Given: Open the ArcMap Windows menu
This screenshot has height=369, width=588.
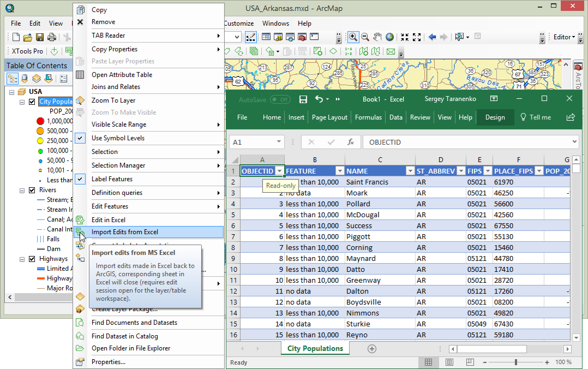Looking at the screenshot, I should pyautogui.click(x=275, y=23).
